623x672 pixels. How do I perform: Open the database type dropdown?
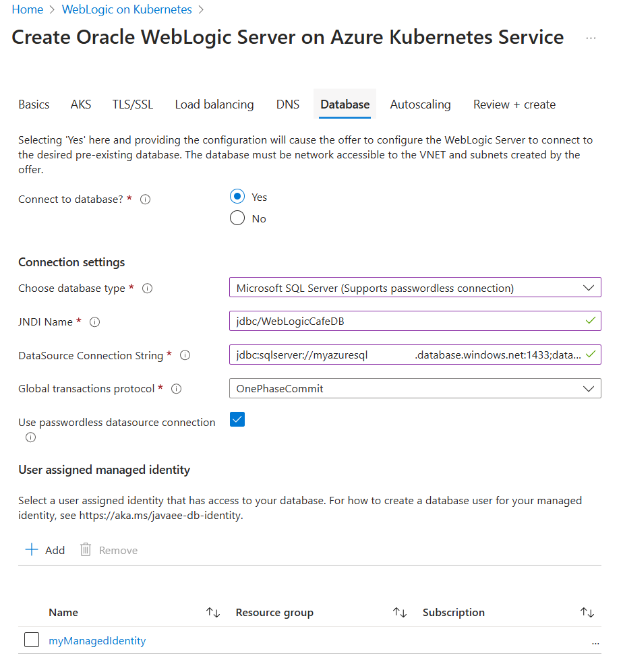click(x=585, y=287)
